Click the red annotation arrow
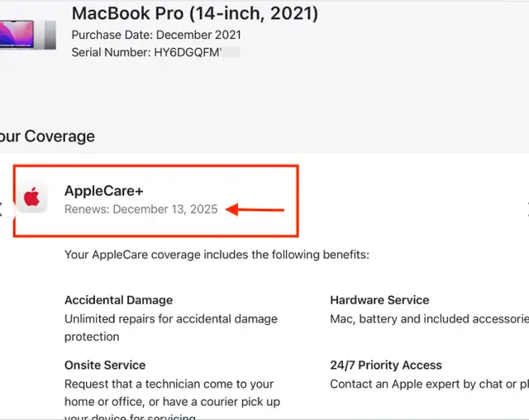This screenshot has height=420, width=529. [x=255, y=209]
